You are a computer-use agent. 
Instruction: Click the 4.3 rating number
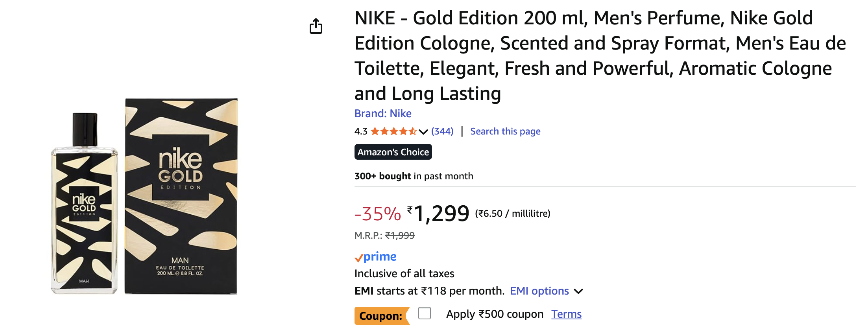click(x=361, y=131)
